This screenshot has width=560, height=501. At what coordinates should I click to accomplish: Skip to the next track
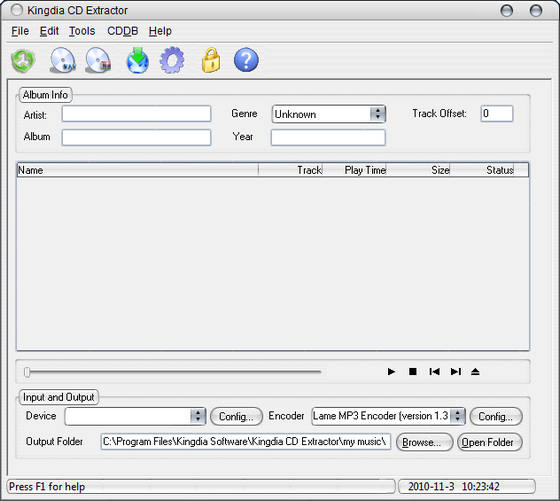(456, 372)
